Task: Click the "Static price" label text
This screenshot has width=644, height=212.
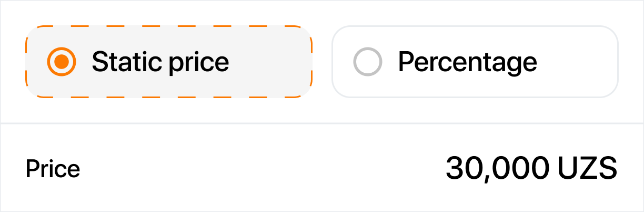Action: (x=160, y=62)
